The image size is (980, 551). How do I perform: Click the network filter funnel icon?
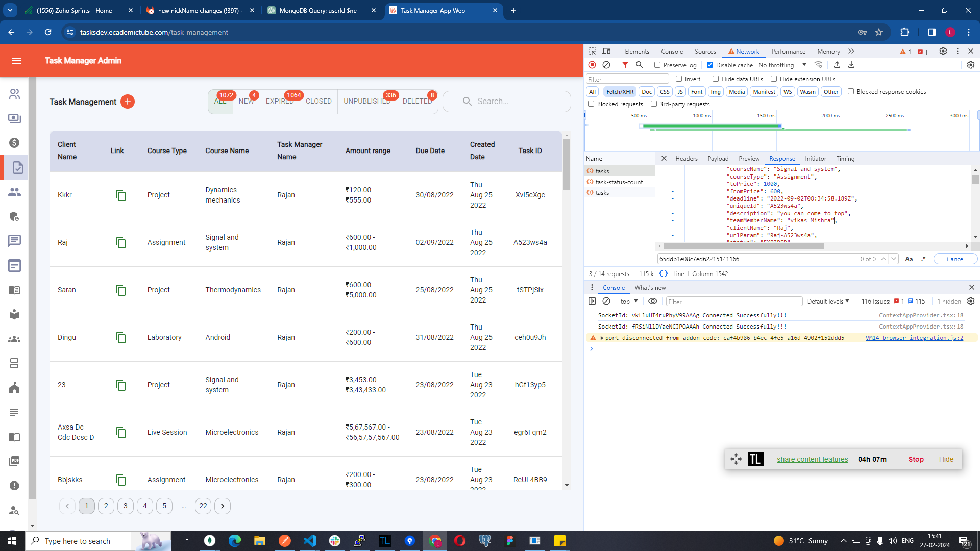click(625, 65)
